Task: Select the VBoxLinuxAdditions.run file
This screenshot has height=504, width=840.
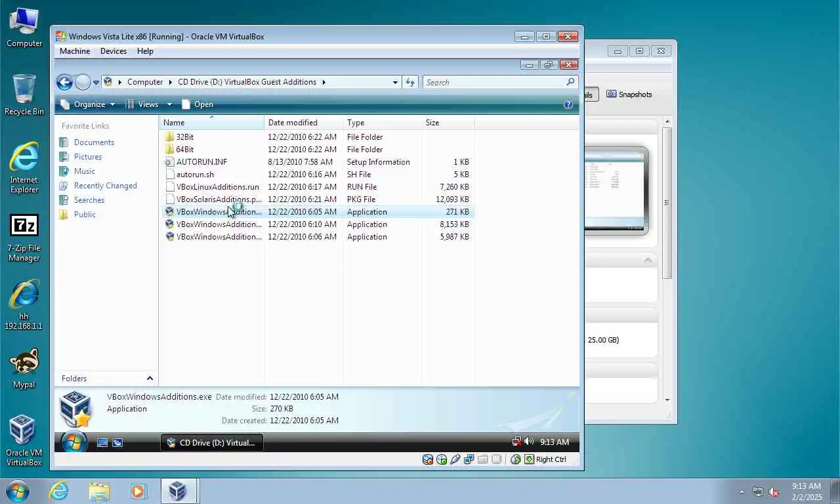Action: (213, 187)
